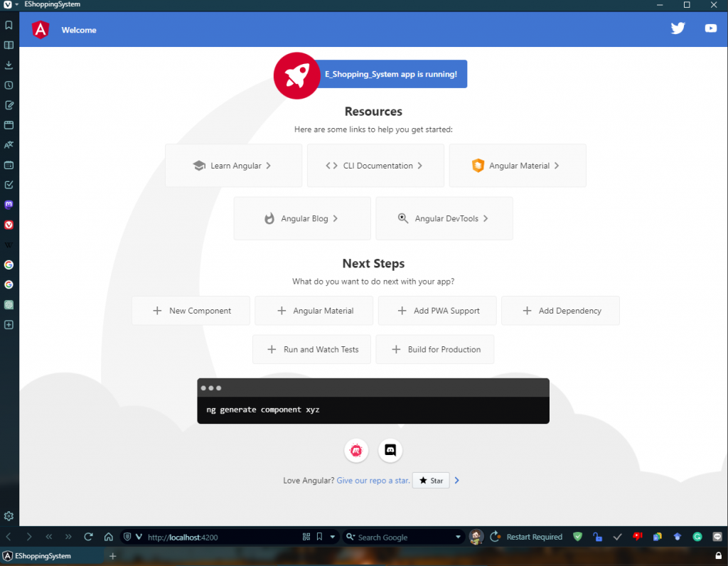This screenshot has height=566, width=728.
Task: Open the Wikipedia web panel
Action: coord(9,245)
